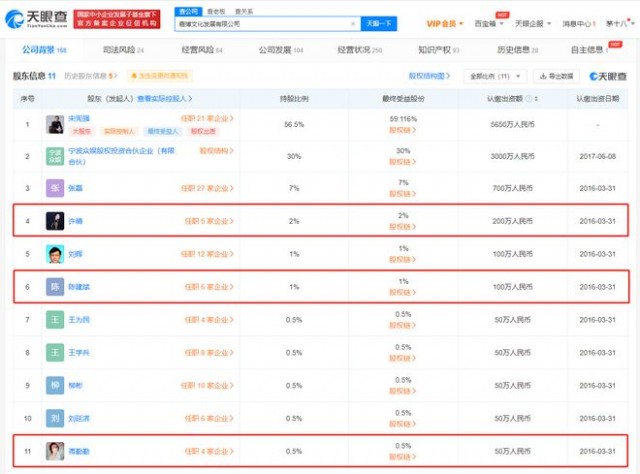Screen dimensions: 640x474
Task: Switch to the 公司发展 tab
Action: pos(281,50)
